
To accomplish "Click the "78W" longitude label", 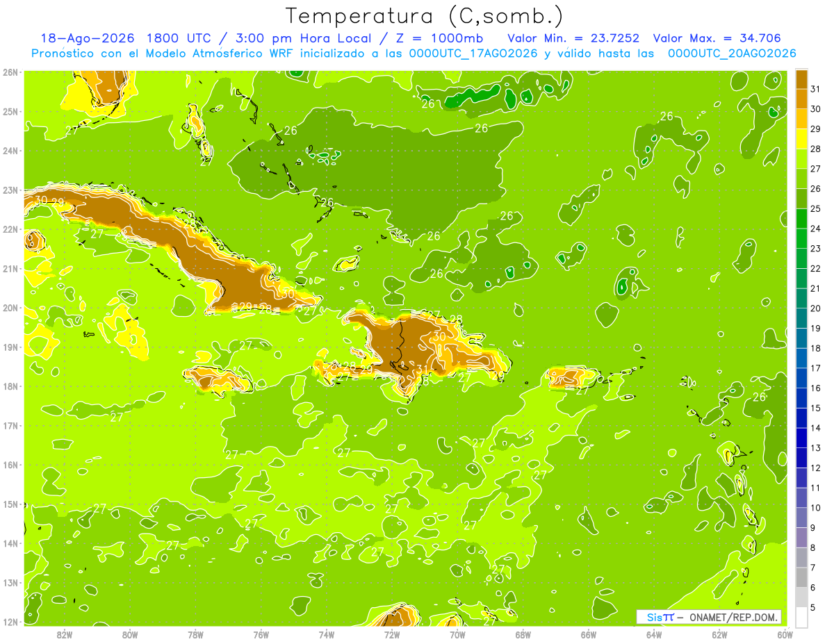I will 195,634.
